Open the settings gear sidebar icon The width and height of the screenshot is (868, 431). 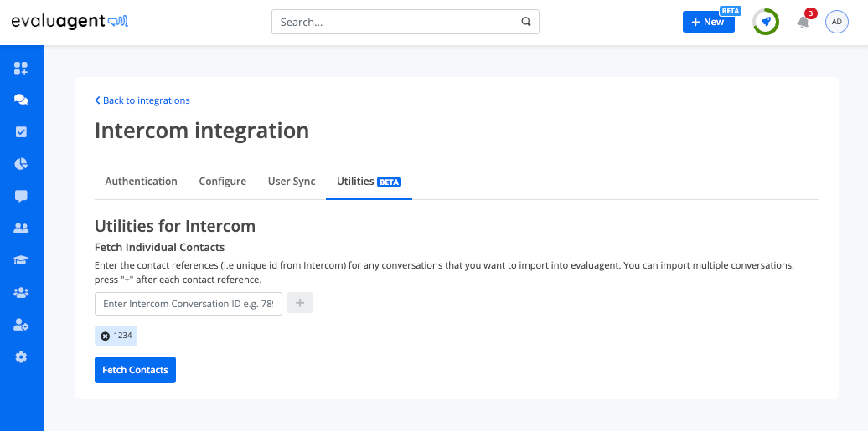click(x=21, y=357)
